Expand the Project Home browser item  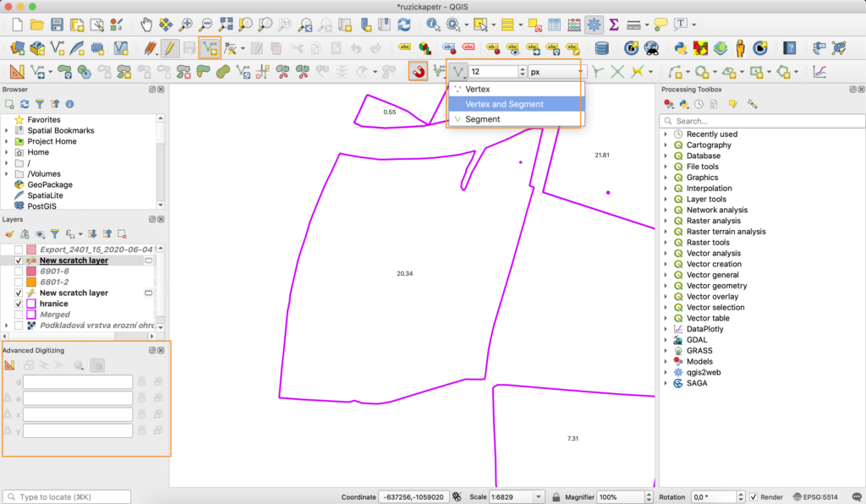click(x=7, y=141)
